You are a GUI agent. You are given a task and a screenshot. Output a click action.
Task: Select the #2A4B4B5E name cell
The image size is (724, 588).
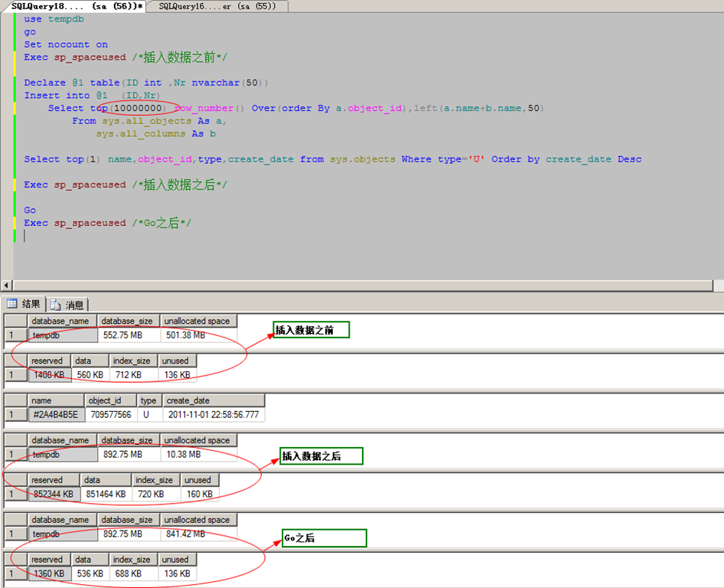click(56, 415)
